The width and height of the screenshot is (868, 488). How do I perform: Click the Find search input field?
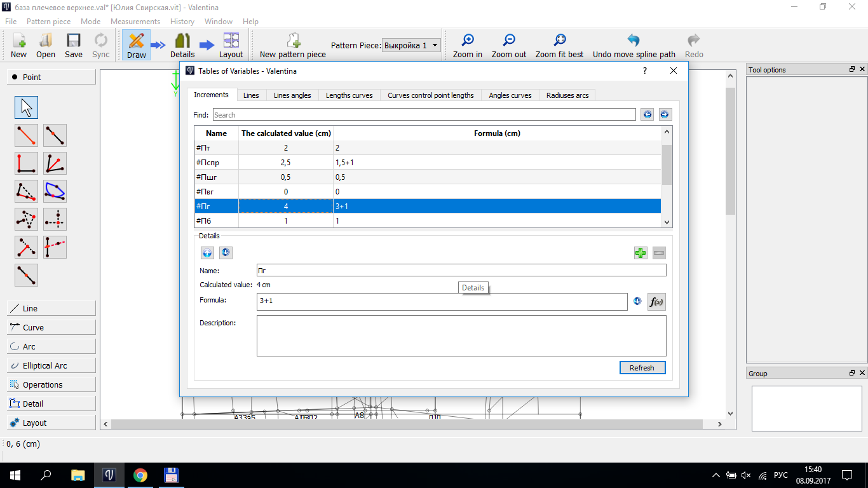click(424, 115)
